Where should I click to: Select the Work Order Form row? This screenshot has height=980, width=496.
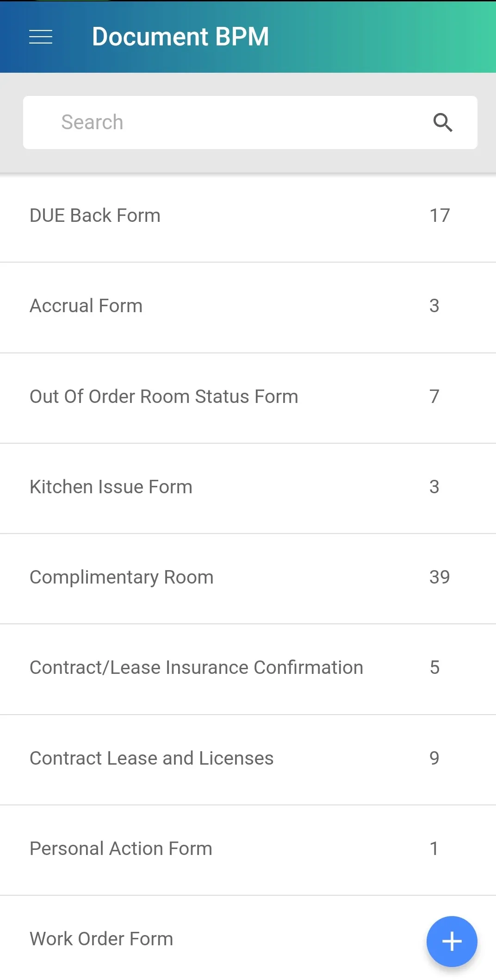tap(248, 938)
